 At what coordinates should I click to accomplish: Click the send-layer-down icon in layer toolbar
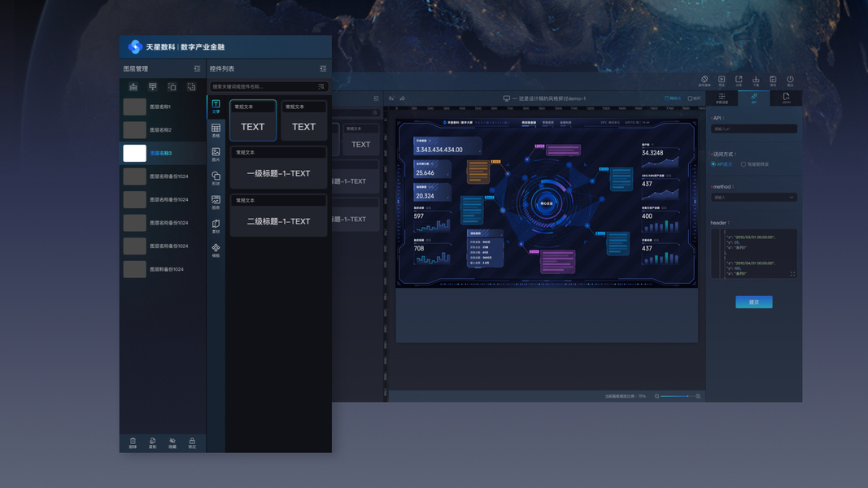153,87
